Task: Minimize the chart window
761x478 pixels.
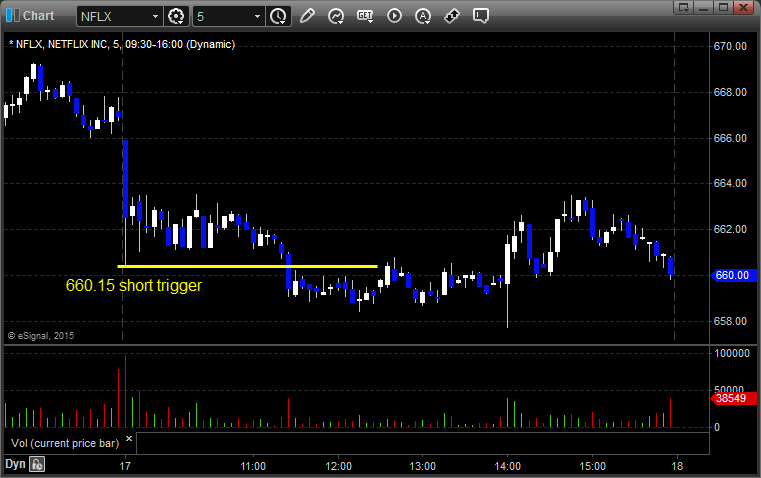Action: click(703, 7)
